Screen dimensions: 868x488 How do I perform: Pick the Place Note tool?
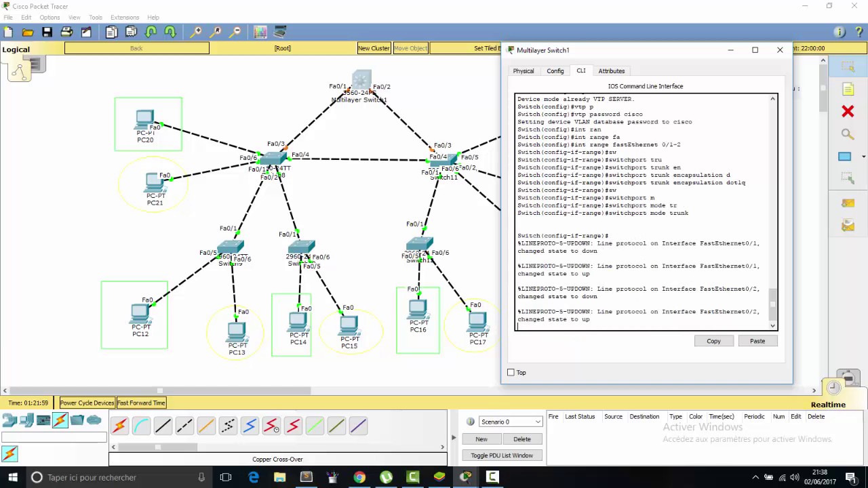(848, 89)
